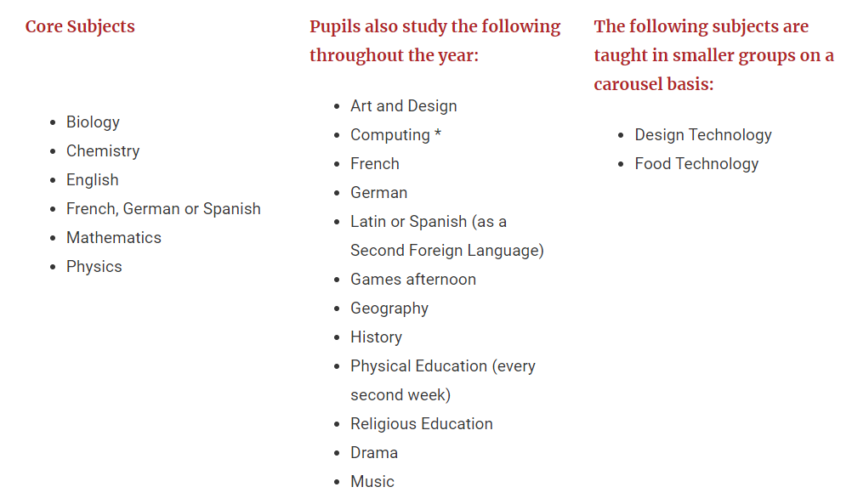Select the French, German or Spanish item
Screen dimensions: 852x504
point(163,209)
